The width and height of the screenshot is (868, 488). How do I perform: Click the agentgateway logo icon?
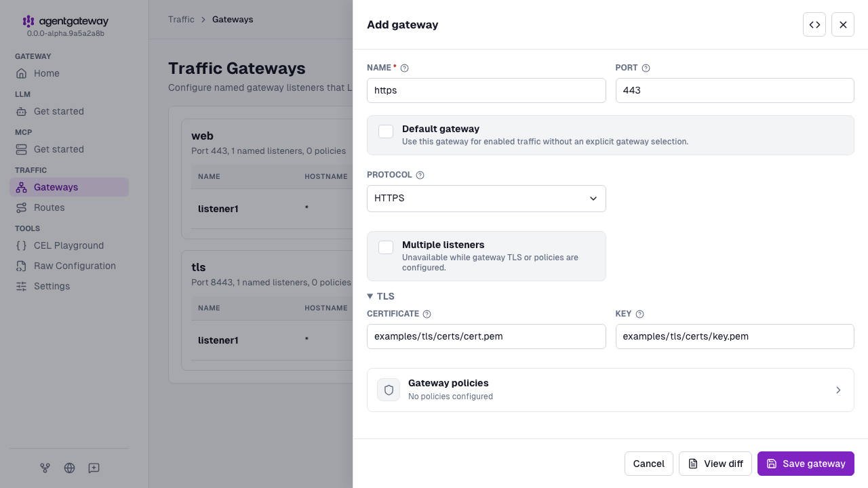click(x=28, y=22)
